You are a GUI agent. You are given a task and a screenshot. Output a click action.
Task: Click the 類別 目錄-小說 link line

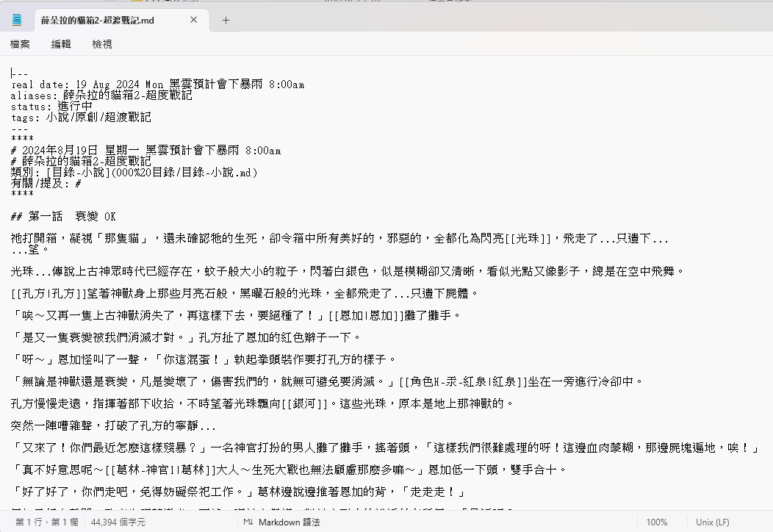(x=134, y=172)
